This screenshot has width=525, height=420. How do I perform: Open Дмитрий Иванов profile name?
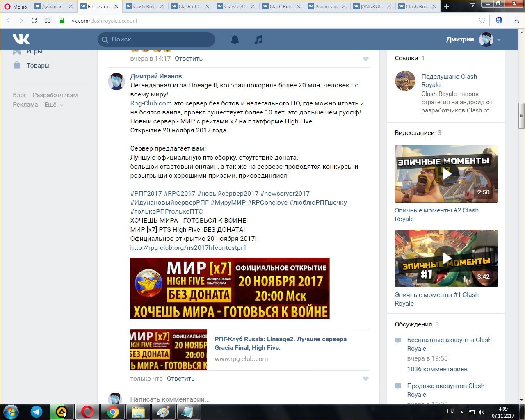pos(156,76)
